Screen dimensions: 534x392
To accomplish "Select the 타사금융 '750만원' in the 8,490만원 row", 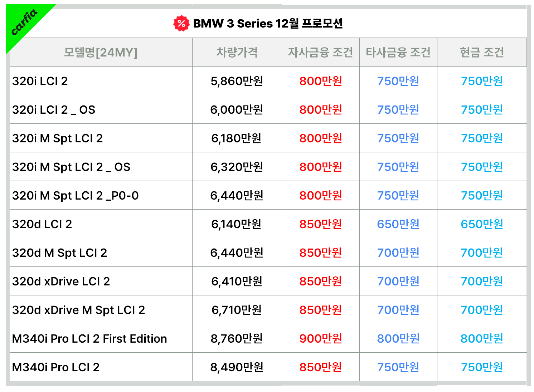I will 398,367.
